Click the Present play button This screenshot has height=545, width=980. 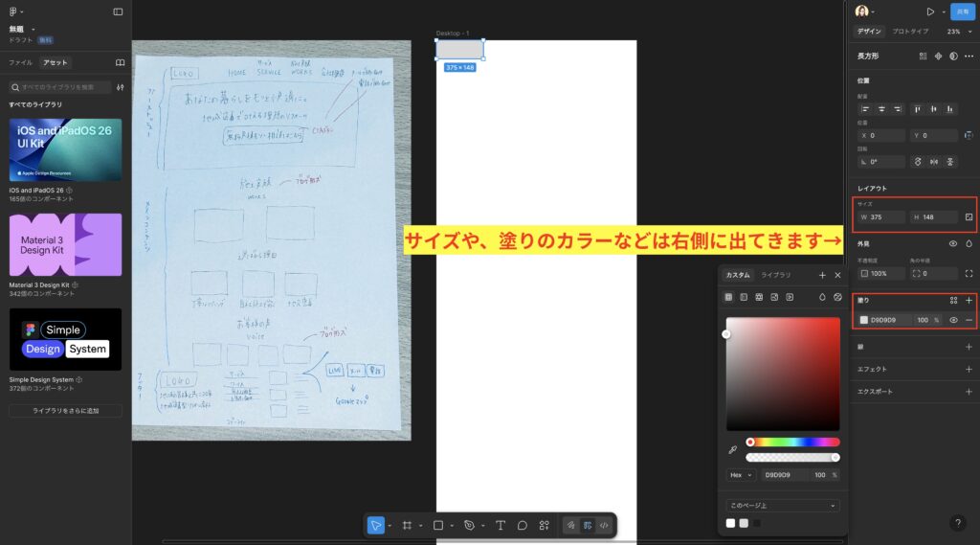pos(929,11)
